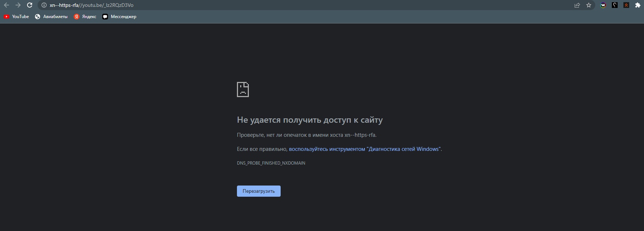This screenshot has width=644, height=231.
Task: Open the Яндекс bookmark
Action: point(85,17)
